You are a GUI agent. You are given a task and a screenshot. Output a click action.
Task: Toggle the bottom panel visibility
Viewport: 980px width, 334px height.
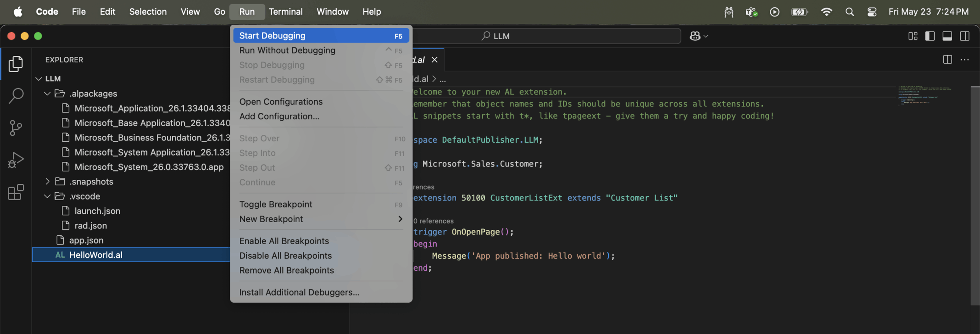pos(947,36)
